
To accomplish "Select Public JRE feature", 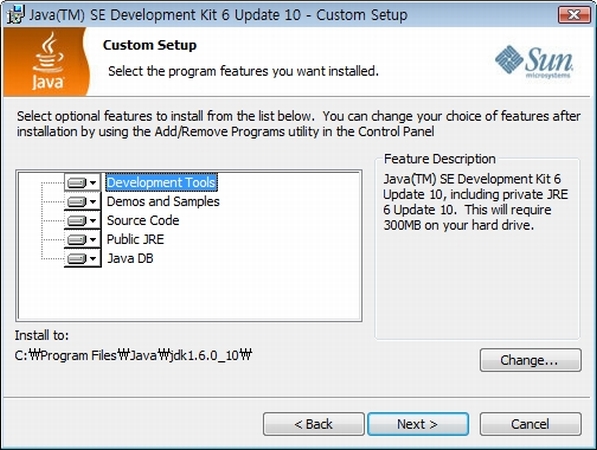I will 135,239.
